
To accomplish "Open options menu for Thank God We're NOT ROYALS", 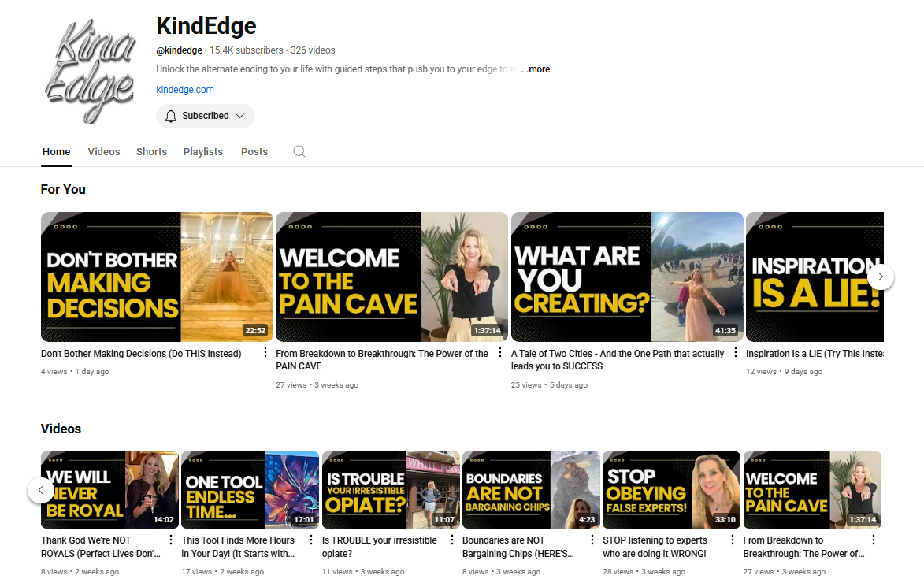I will (x=171, y=540).
